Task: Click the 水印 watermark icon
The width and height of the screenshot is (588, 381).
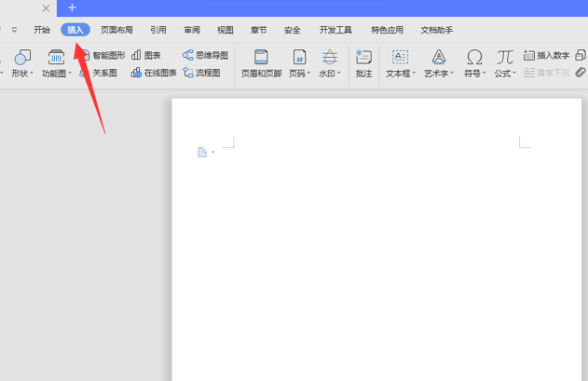Action: 330,58
